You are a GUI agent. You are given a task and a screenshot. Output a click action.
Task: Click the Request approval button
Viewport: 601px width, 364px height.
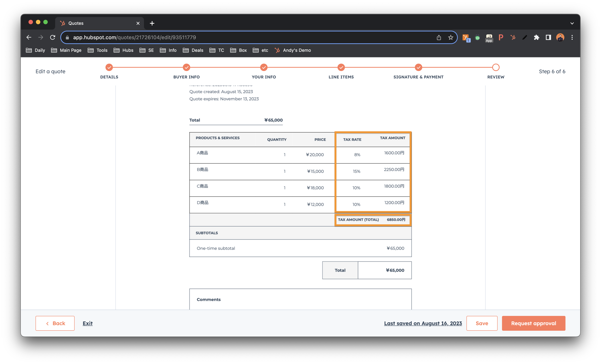tap(533, 323)
